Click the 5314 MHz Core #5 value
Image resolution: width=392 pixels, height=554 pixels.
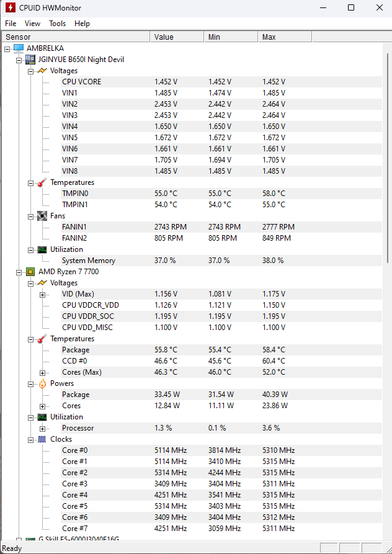171,506
